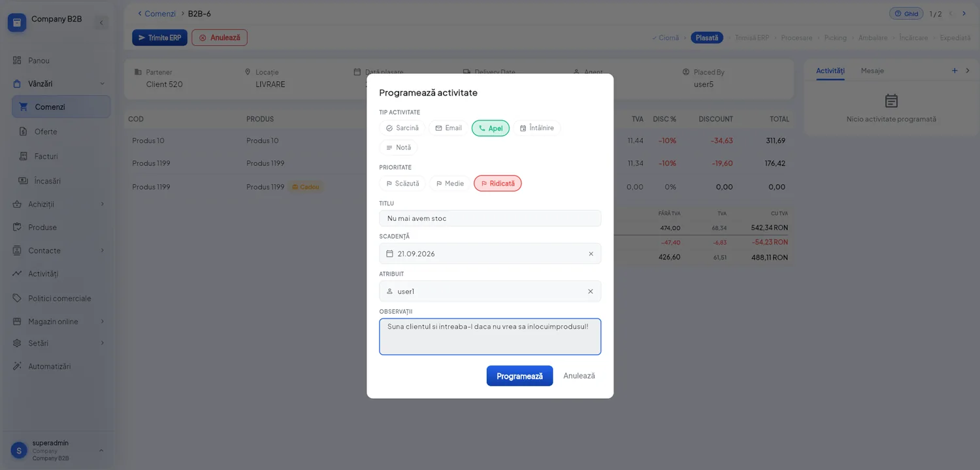Switch to the Mesaje tab
Viewport: 980px width, 470px height.
tap(872, 71)
